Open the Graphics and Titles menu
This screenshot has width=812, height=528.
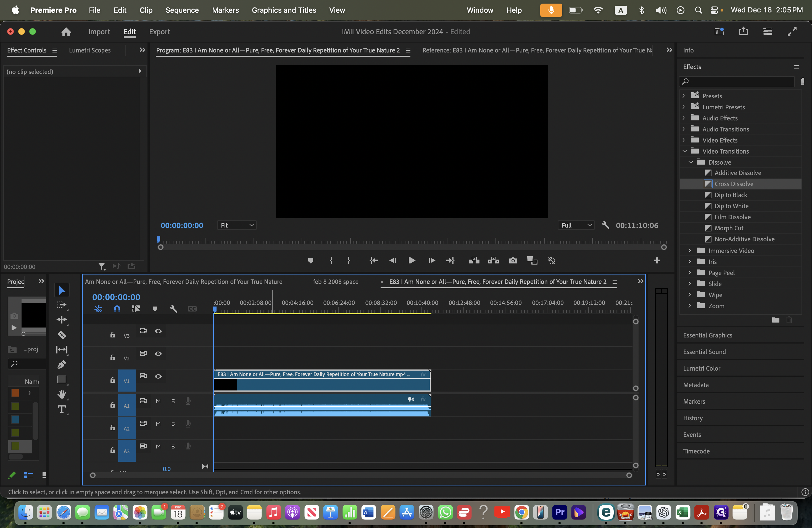[284, 10]
